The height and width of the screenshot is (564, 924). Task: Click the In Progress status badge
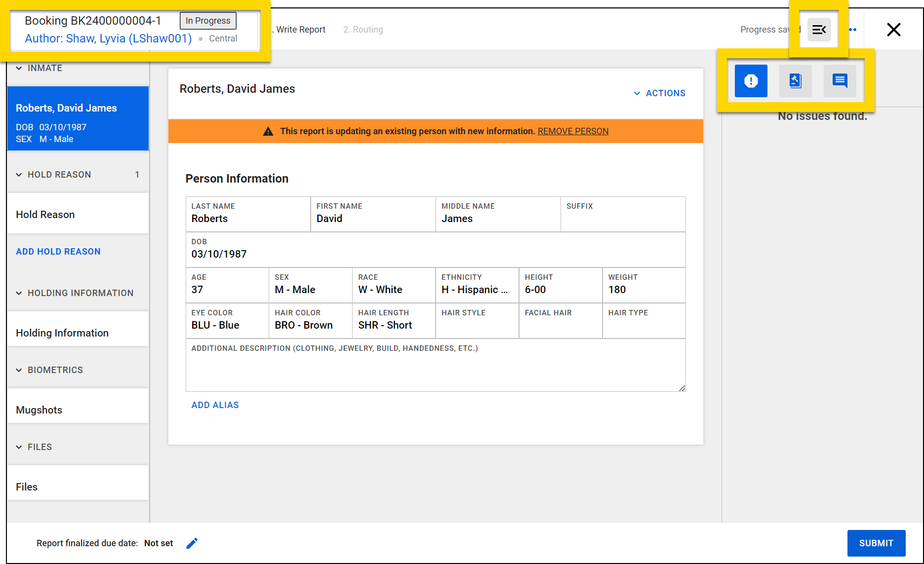(x=207, y=20)
